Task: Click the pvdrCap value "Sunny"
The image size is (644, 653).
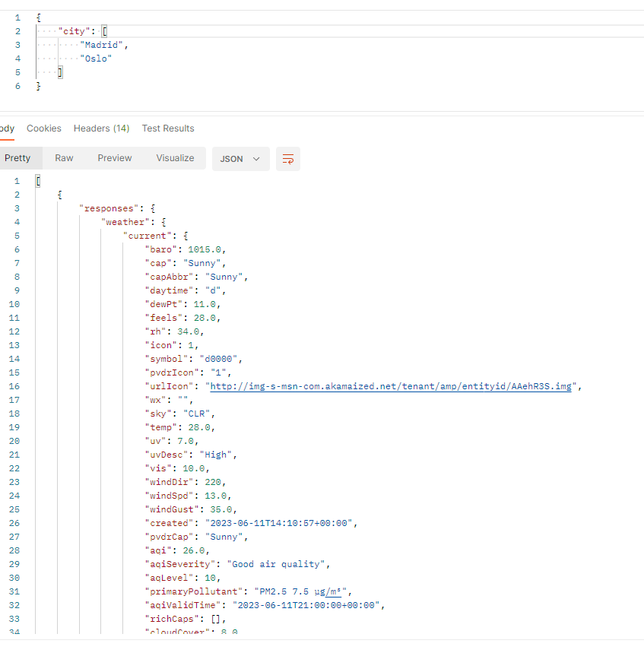Action: 224,537
